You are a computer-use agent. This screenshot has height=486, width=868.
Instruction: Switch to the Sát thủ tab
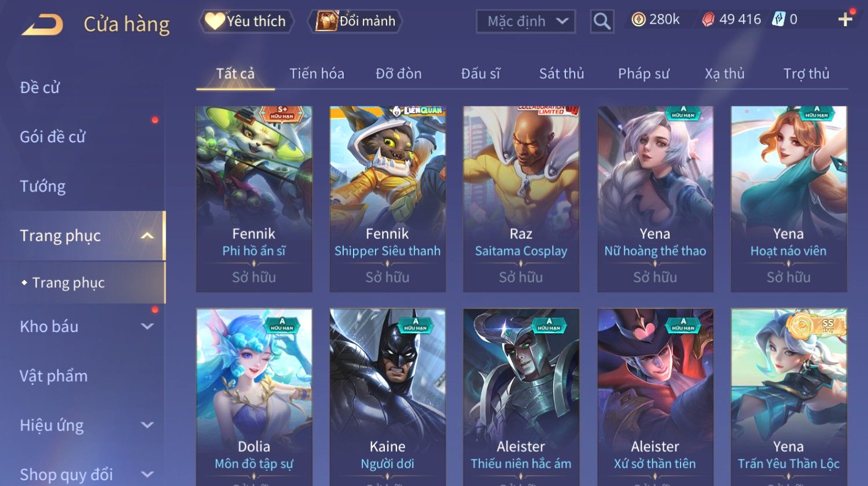point(561,73)
